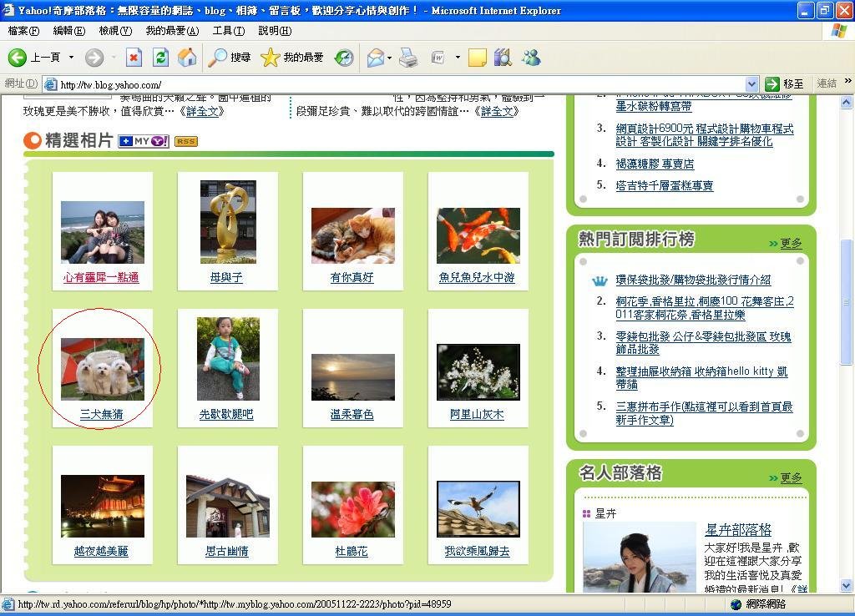Open photo thumbnail 心有靈犀一點通
This screenshot has width=855, height=616.
tap(103, 232)
